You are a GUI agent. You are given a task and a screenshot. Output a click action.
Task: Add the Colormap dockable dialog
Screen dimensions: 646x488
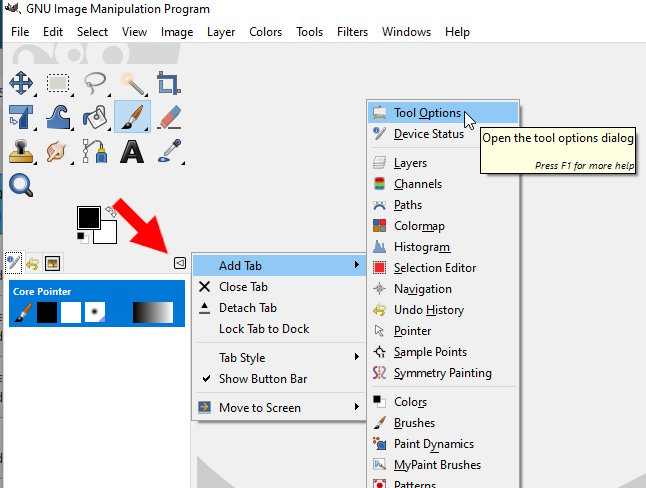pyautogui.click(x=443, y=226)
